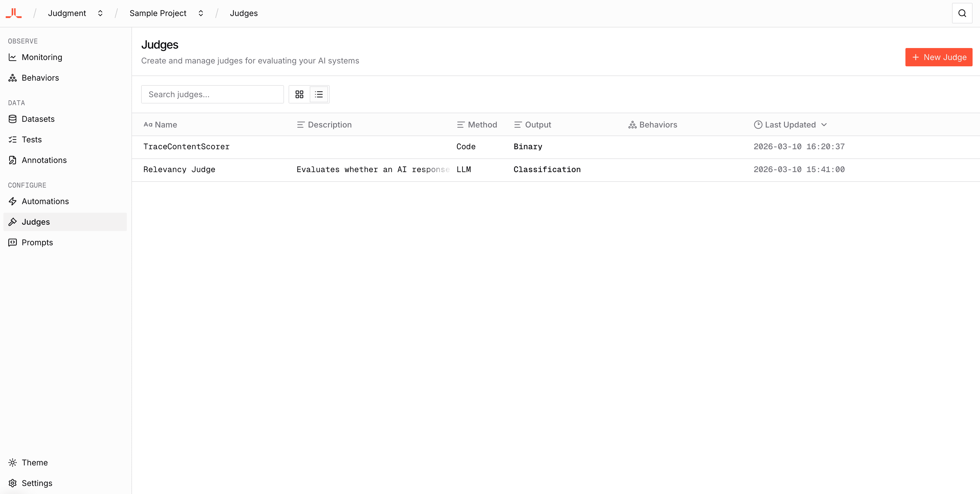This screenshot has height=494, width=980.
Task: Open Annotations via the pen icon
Action: coord(13,160)
